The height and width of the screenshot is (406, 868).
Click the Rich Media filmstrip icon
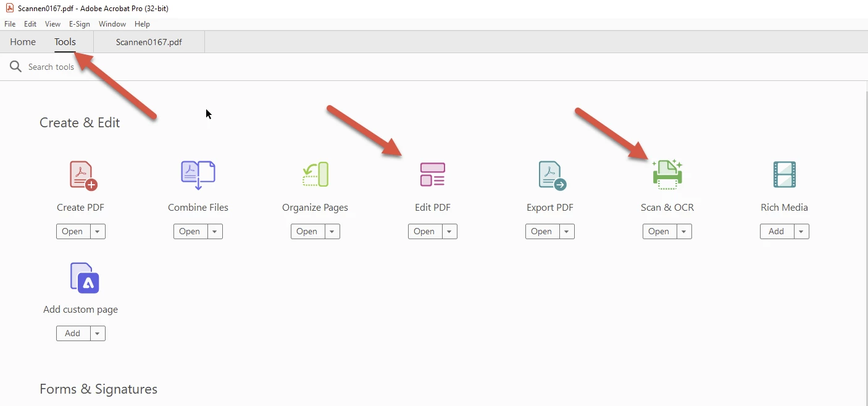point(785,175)
